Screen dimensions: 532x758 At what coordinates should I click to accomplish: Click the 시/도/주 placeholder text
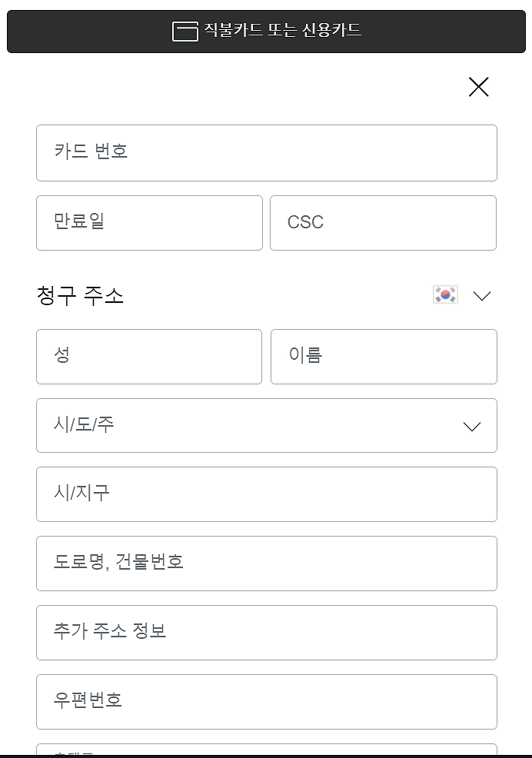coord(84,424)
